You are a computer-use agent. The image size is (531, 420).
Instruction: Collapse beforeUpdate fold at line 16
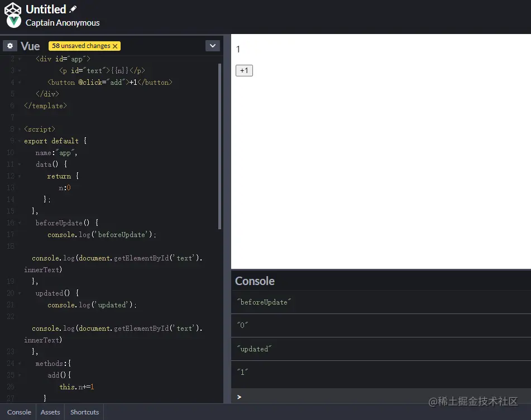[20, 223]
